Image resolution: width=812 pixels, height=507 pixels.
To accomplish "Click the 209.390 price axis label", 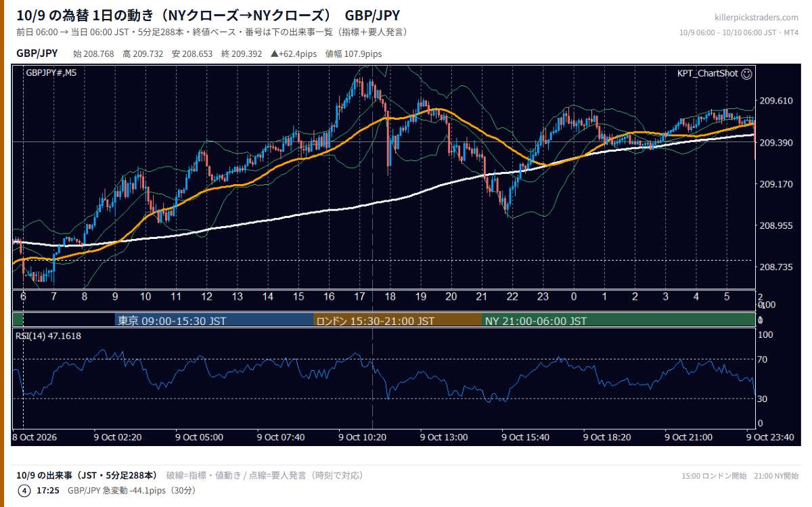I will pyautogui.click(x=776, y=142).
